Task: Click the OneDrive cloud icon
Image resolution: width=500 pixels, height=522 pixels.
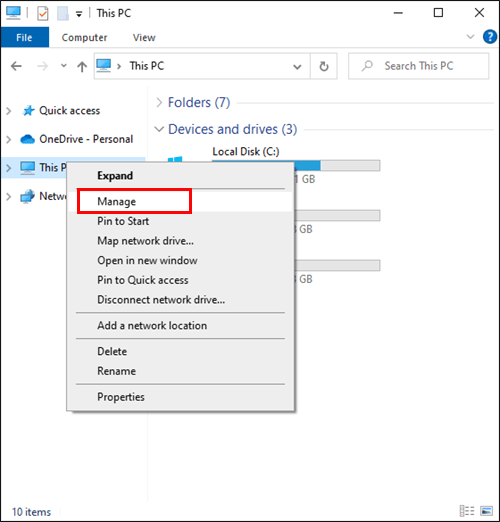Action: [x=27, y=139]
